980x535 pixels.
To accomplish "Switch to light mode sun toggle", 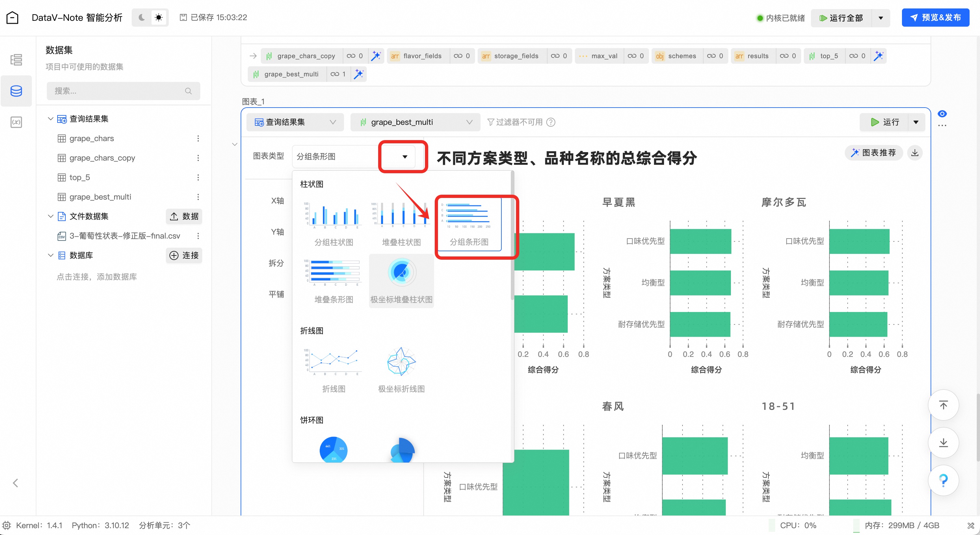I will point(159,18).
